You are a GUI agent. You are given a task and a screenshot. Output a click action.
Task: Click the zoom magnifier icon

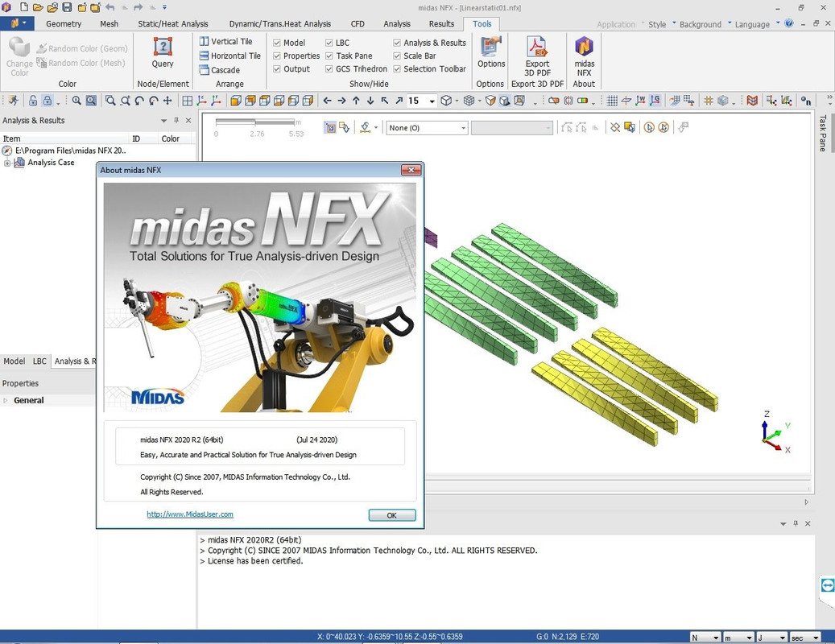pyautogui.click(x=76, y=101)
